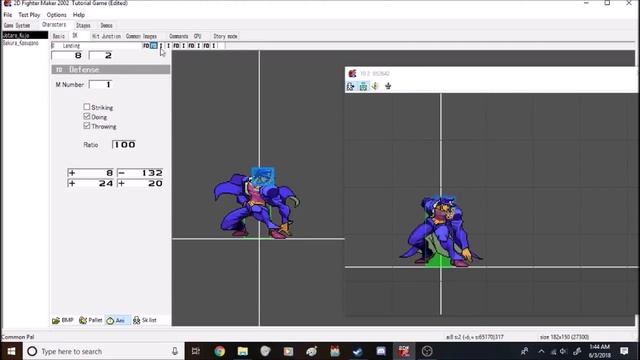Image resolution: width=640 pixels, height=360 pixels.
Task: Open Task View from the taskbar
Action: tap(196, 351)
